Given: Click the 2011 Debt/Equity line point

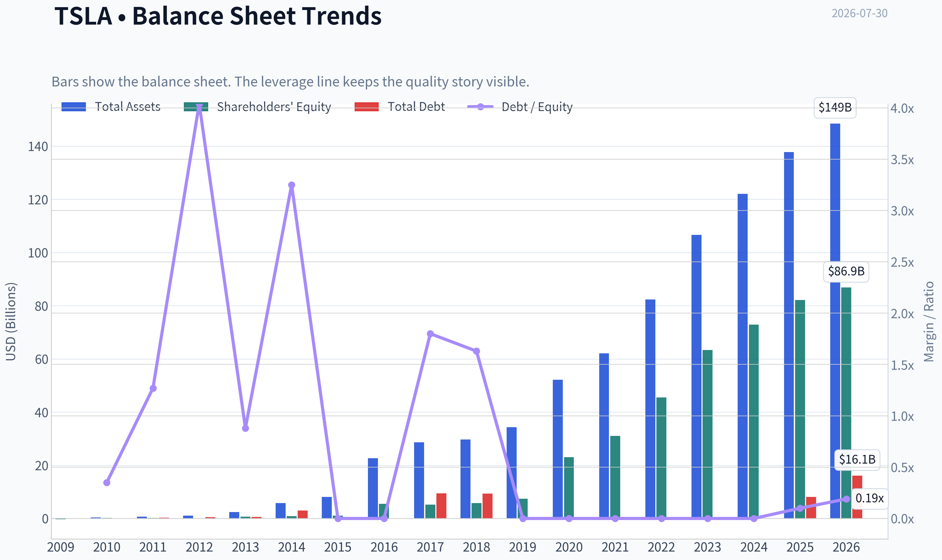Looking at the screenshot, I should click(153, 388).
